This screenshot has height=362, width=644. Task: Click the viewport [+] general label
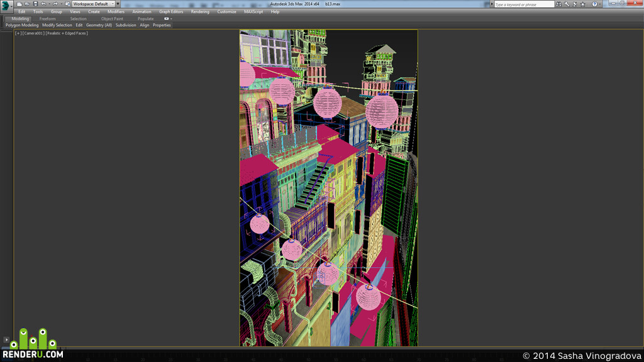[18, 33]
